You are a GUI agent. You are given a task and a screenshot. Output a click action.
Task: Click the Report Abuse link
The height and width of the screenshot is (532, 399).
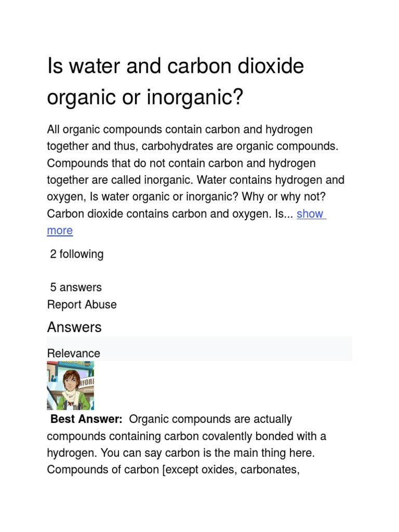pyautogui.click(x=82, y=304)
